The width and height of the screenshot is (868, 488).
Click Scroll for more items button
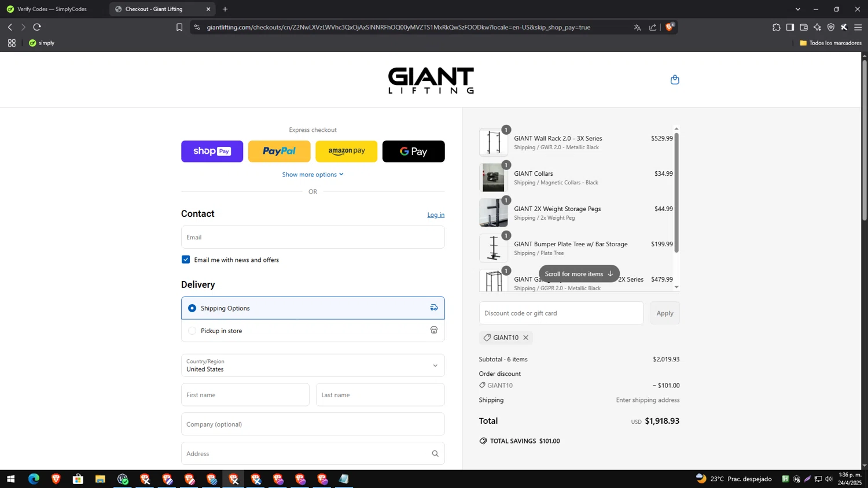(579, 273)
